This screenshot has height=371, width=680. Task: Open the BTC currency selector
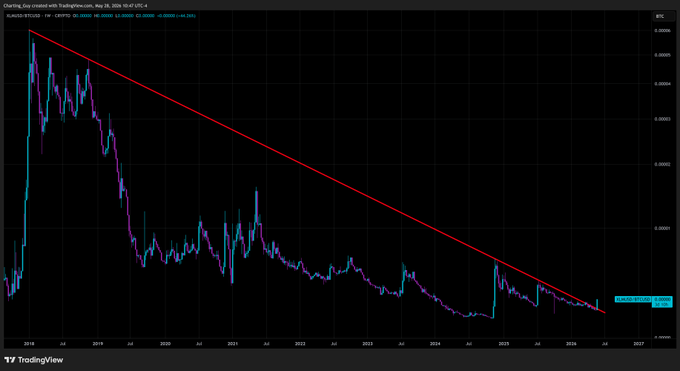[664, 16]
